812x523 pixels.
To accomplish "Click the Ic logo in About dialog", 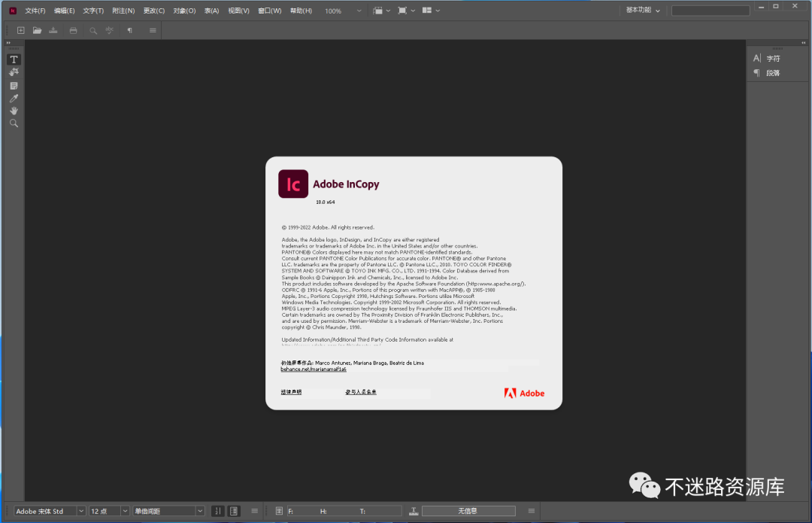I will pyautogui.click(x=293, y=184).
